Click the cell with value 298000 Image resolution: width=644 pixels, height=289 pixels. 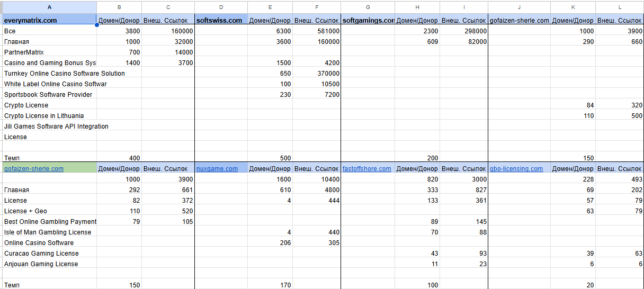click(463, 31)
